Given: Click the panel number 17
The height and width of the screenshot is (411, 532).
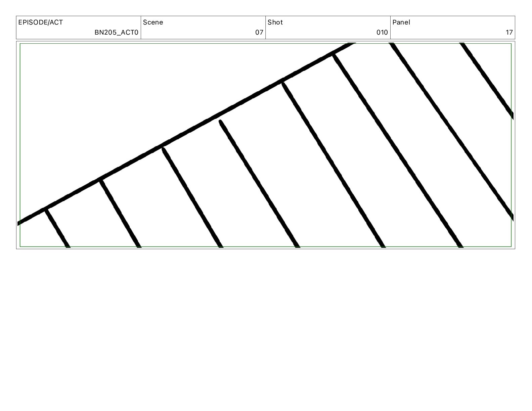Looking at the screenshot, I should [x=509, y=33].
